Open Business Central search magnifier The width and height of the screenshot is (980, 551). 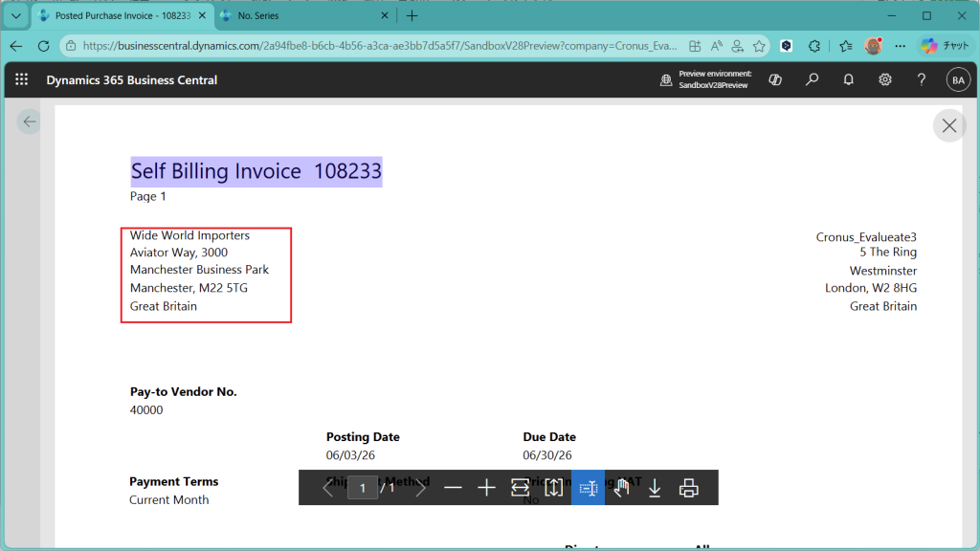click(x=812, y=80)
